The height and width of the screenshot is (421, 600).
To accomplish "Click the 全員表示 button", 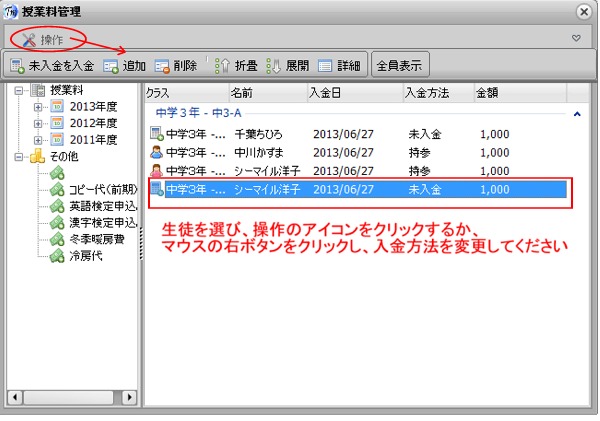I will click(x=399, y=65).
